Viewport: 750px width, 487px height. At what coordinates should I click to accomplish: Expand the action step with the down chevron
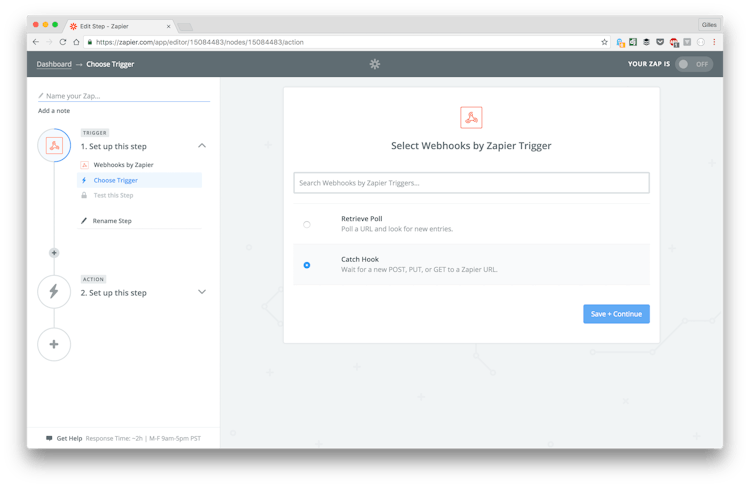(x=202, y=292)
